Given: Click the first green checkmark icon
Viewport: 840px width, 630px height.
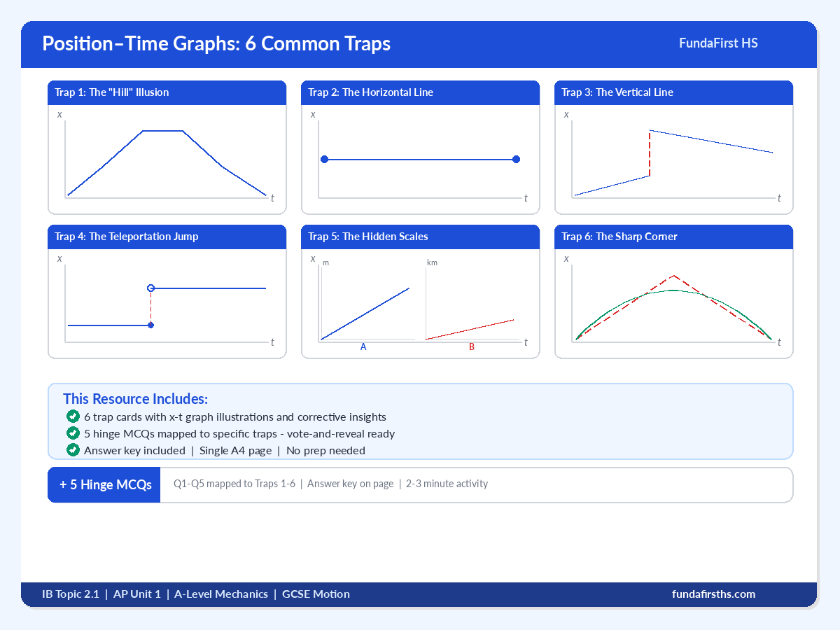Looking at the screenshot, I should click(x=73, y=416).
